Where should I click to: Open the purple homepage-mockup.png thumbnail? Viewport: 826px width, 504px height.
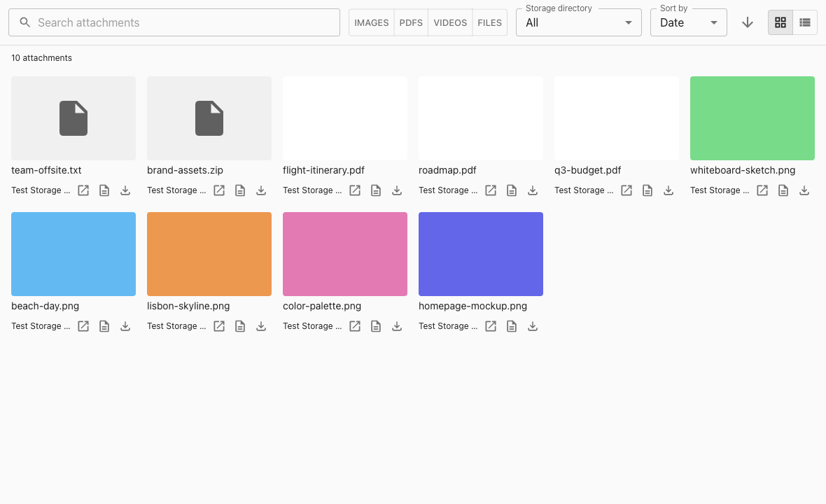[481, 254]
